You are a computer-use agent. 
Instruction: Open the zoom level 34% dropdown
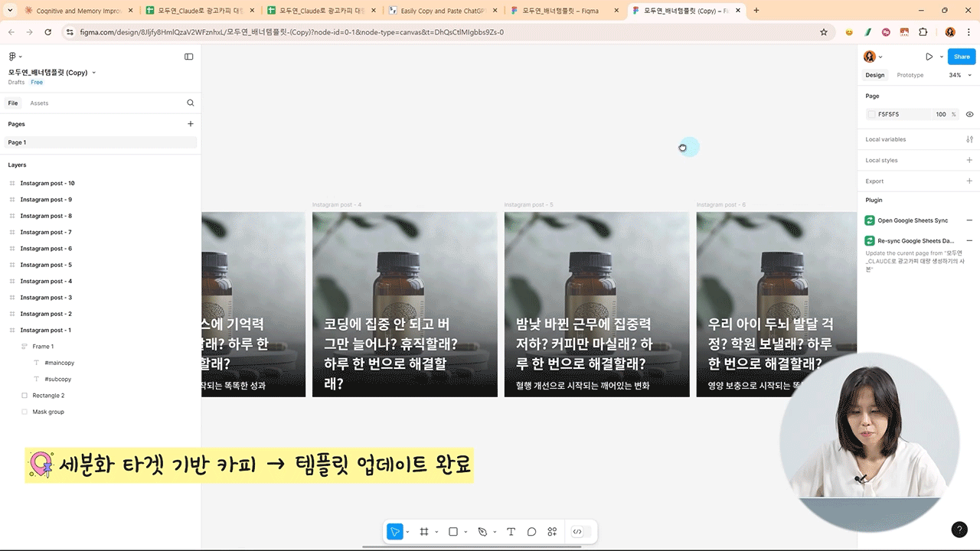click(959, 75)
